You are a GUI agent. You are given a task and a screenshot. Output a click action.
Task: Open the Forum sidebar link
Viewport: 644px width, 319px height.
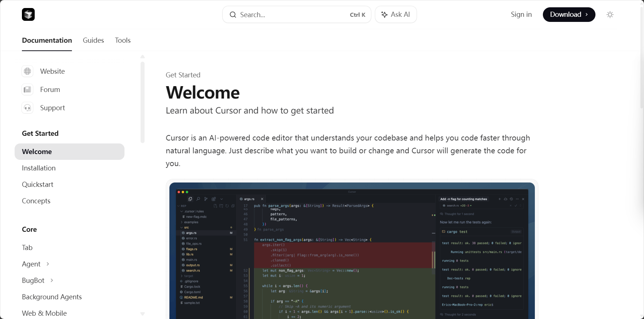[x=50, y=89]
